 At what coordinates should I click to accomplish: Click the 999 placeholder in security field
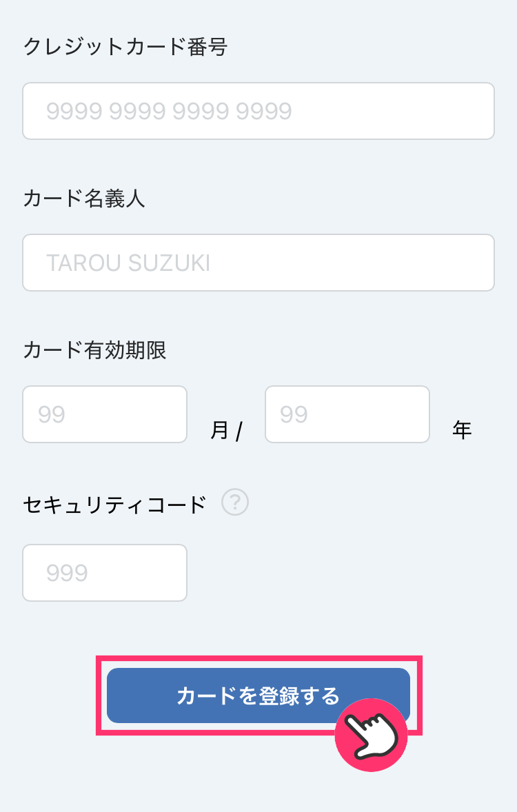pos(67,573)
